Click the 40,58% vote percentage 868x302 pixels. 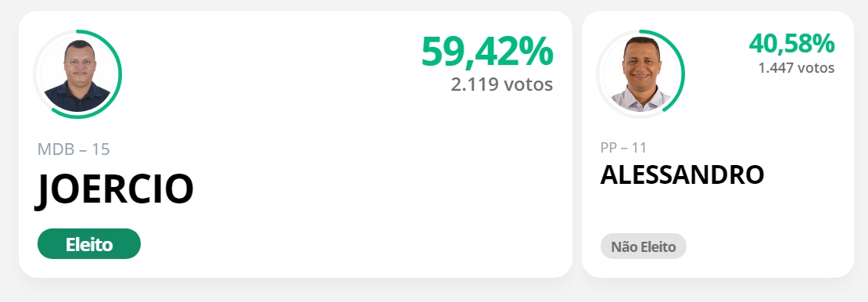[791, 44]
